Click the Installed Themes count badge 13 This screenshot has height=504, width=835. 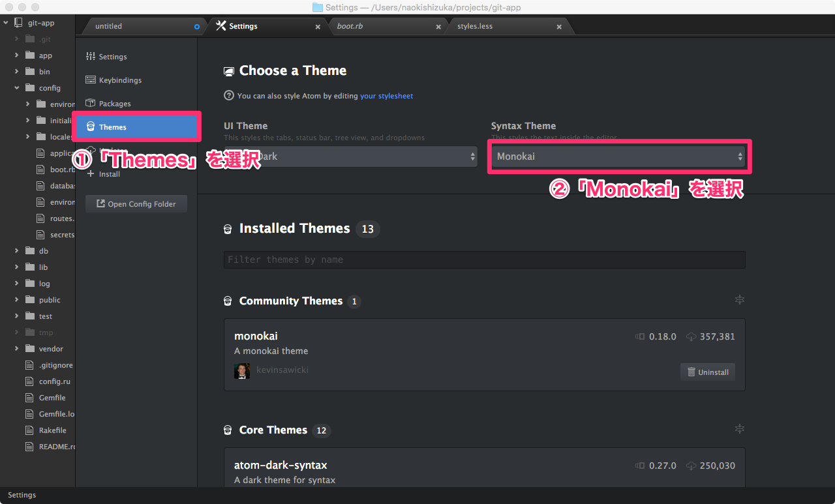coord(368,229)
